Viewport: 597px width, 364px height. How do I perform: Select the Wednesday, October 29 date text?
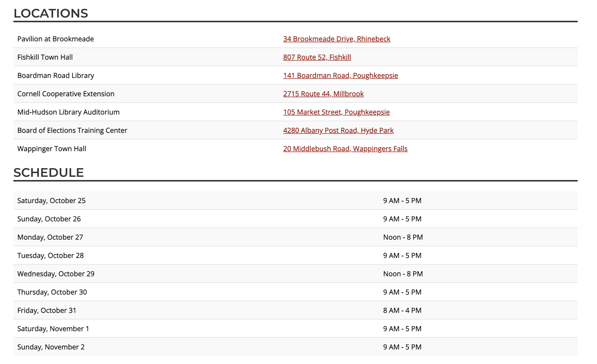56,274
